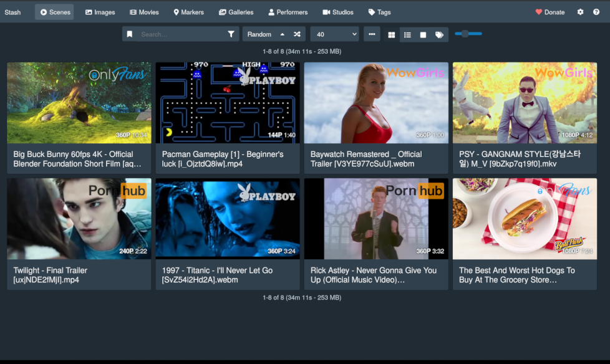Click the studio logo on Rick Astley card
Viewport: 610px width, 364px height.
click(415, 191)
